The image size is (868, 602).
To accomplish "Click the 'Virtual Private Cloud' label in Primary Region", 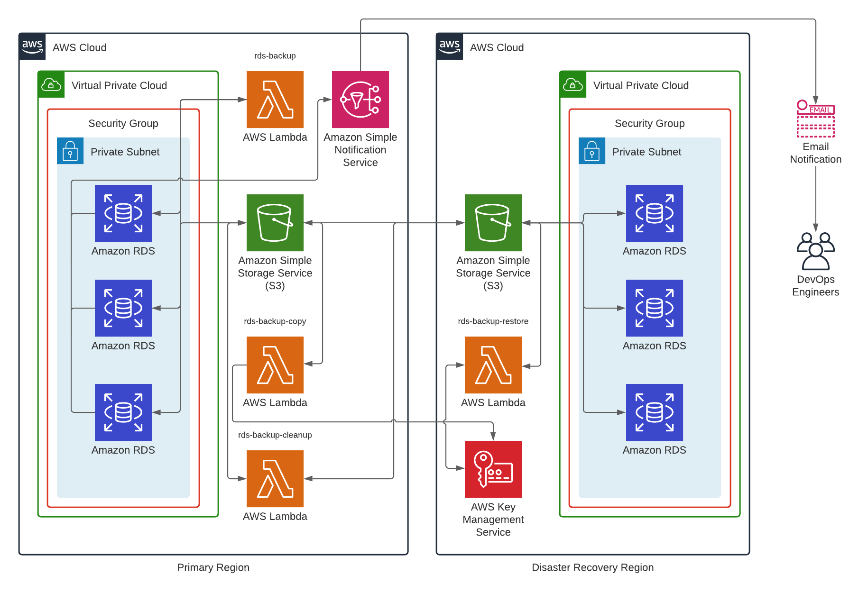I will tap(120, 85).
